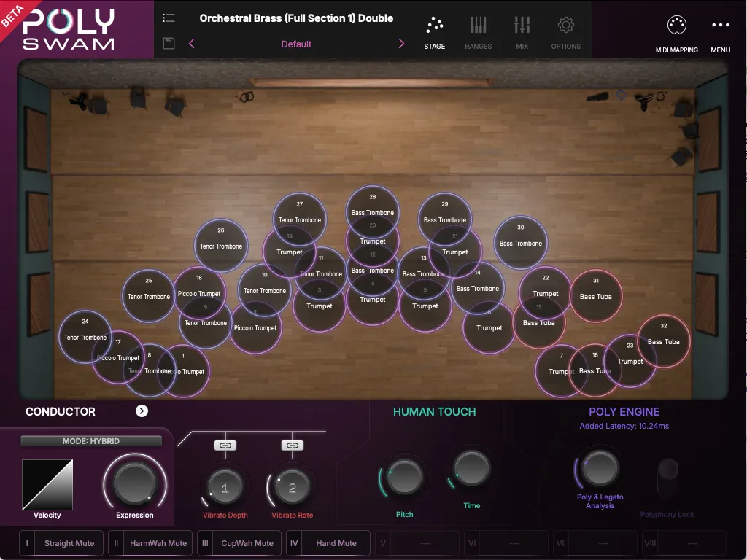Viewport: 747px width, 560px height.
Task: Click the Human Touch Time knob
Action: (472, 468)
